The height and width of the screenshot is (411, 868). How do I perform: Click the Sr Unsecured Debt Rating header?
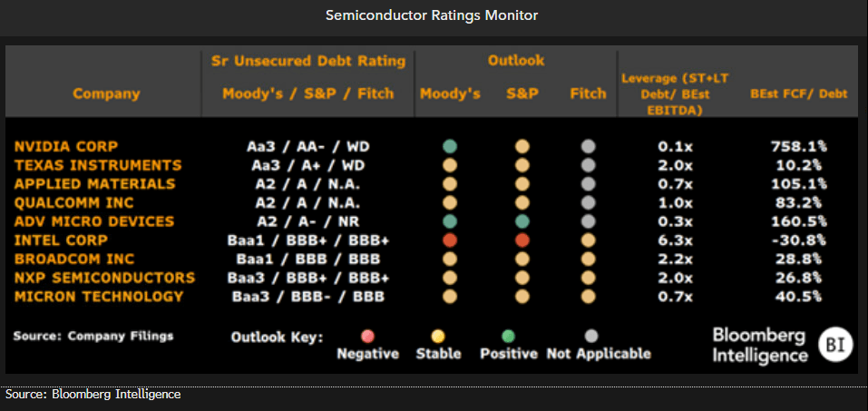tap(307, 61)
